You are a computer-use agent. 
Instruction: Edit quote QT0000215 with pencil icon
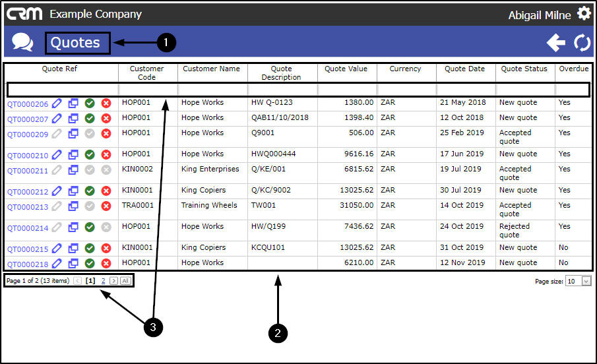coord(57,248)
